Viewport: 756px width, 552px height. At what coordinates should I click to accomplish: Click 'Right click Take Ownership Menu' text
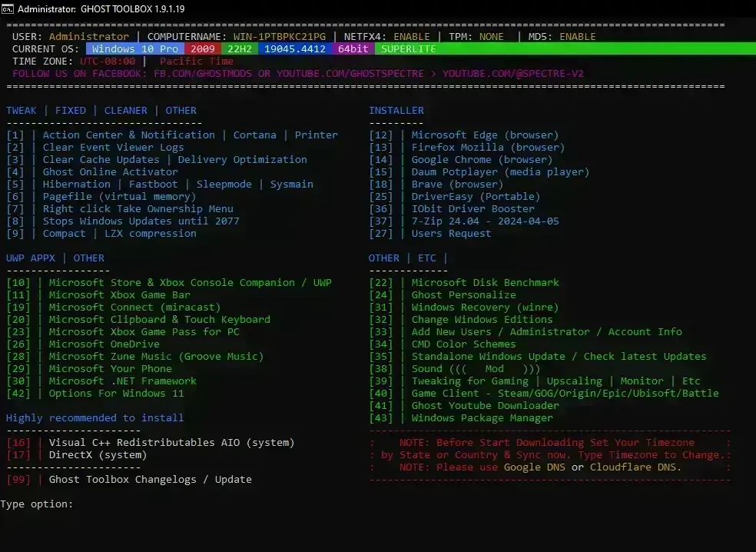[138, 209]
